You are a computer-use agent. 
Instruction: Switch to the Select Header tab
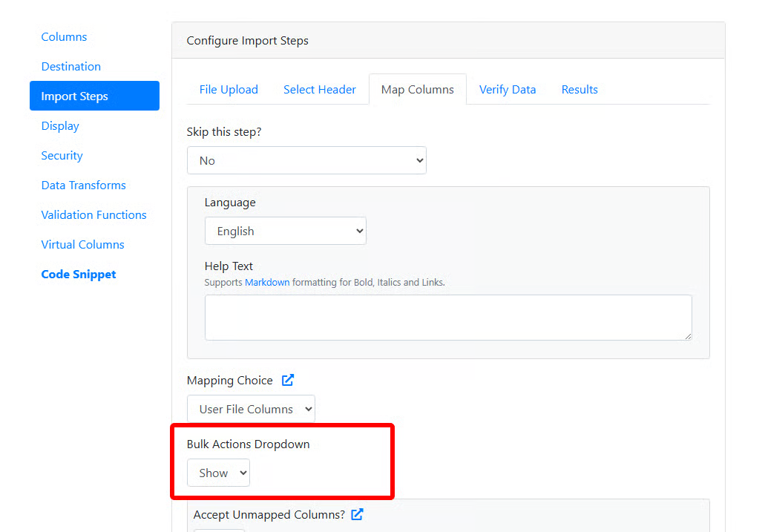click(320, 89)
